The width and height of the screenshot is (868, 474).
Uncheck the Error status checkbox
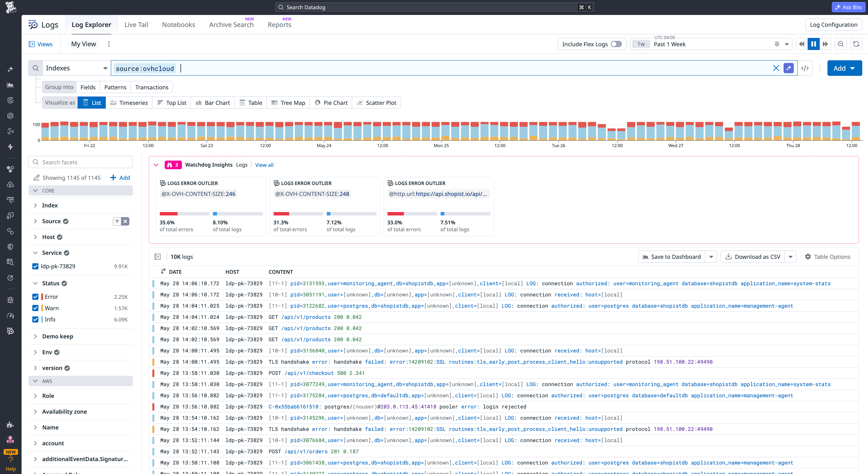click(35, 297)
